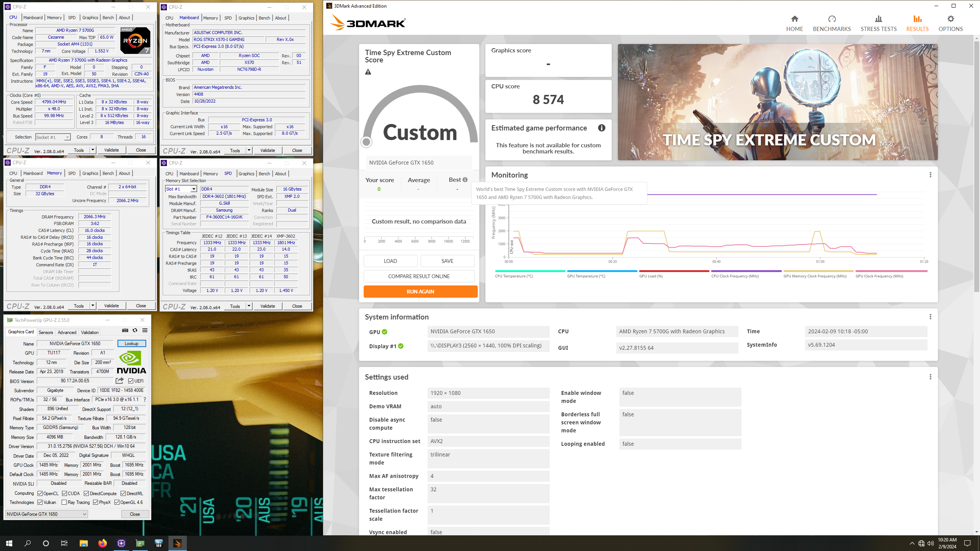Open Settings used three-dot menu
Image resolution: width=980 pixels, height=551 pixels.
point(930,377)
